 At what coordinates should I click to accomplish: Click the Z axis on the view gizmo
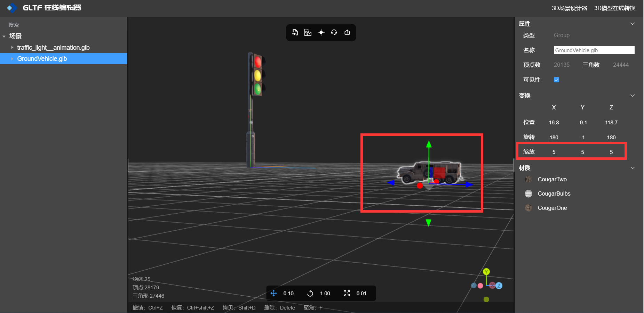(499, 286)
